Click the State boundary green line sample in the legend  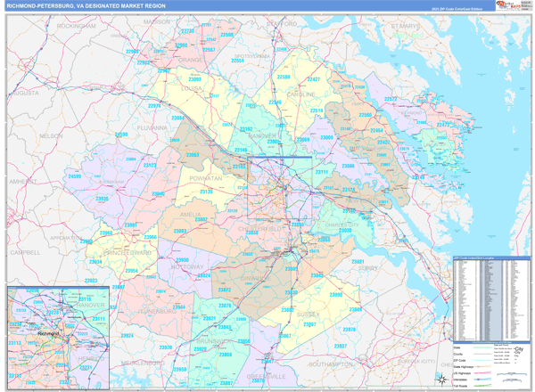[x=482, y=347]
